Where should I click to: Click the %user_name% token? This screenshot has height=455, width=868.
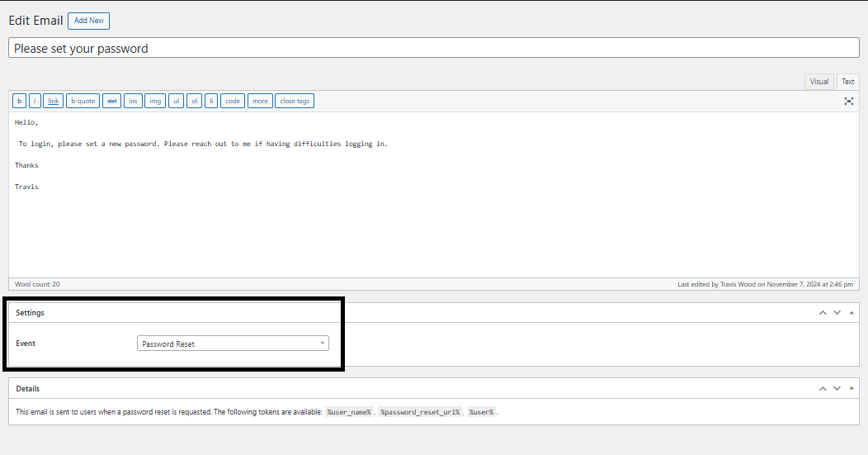coord(349,412)
